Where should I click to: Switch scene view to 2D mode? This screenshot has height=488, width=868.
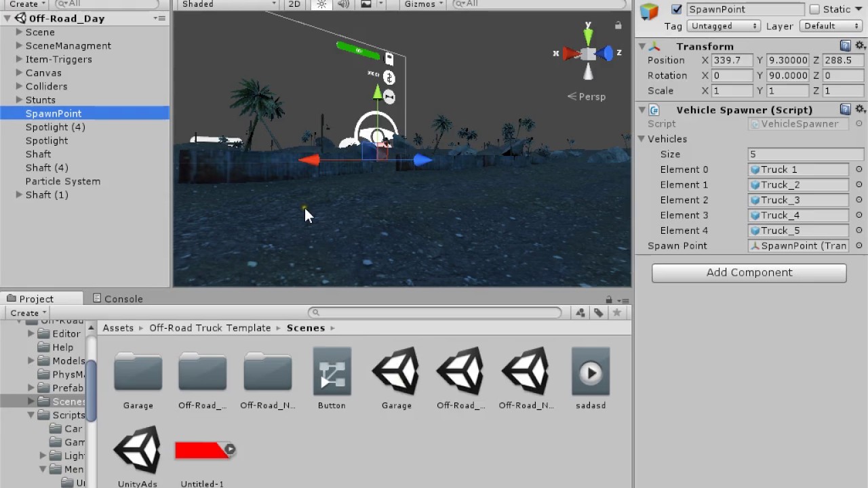tap(294, 4)
